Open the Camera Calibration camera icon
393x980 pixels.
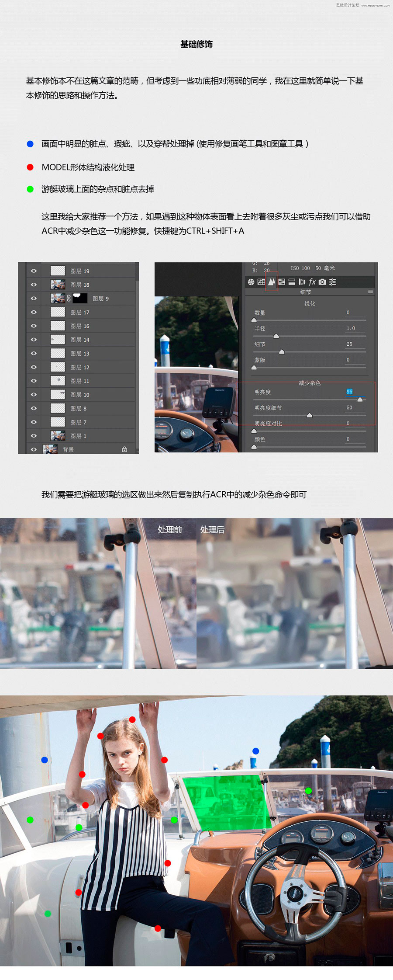322,282
